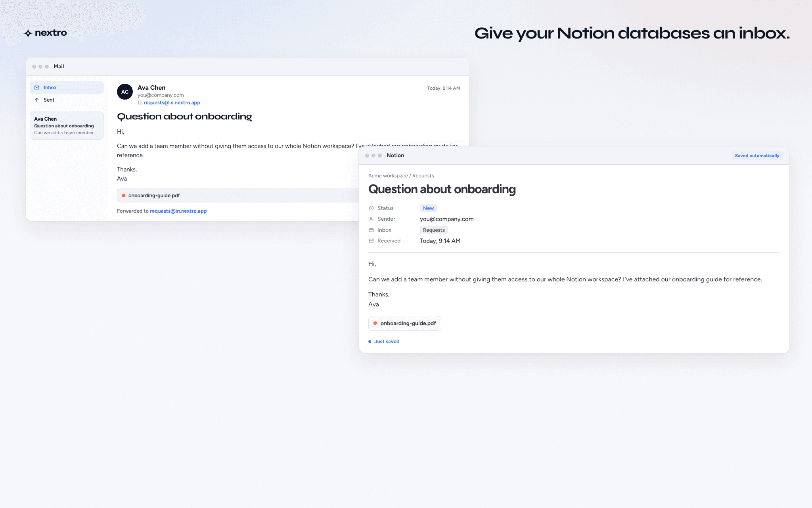Click the Inbox envelope icon in Mail sidebar

[37, 87]
